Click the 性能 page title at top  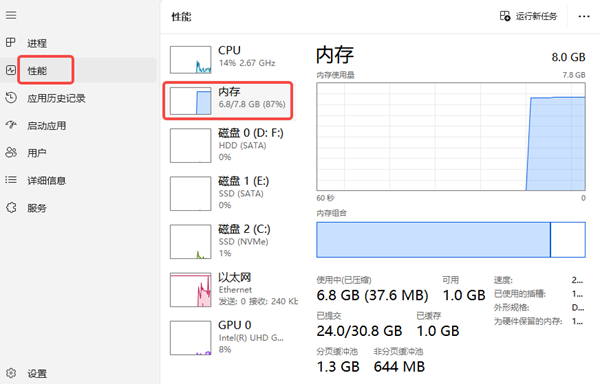181,17
